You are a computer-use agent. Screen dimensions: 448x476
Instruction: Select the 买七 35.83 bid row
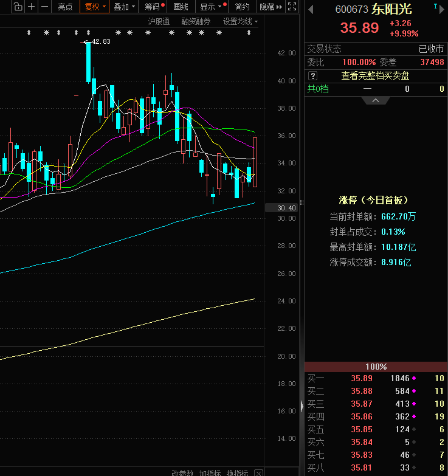point(376,455)
